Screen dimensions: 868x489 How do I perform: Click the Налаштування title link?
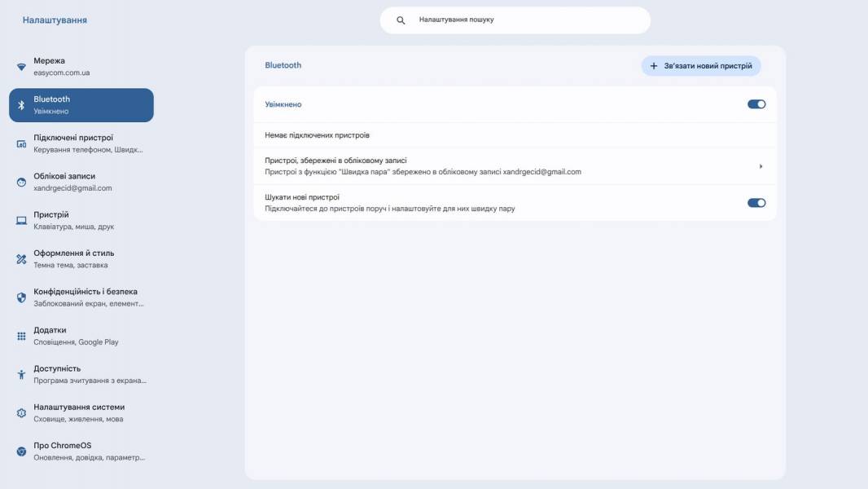tap(55, 20)
